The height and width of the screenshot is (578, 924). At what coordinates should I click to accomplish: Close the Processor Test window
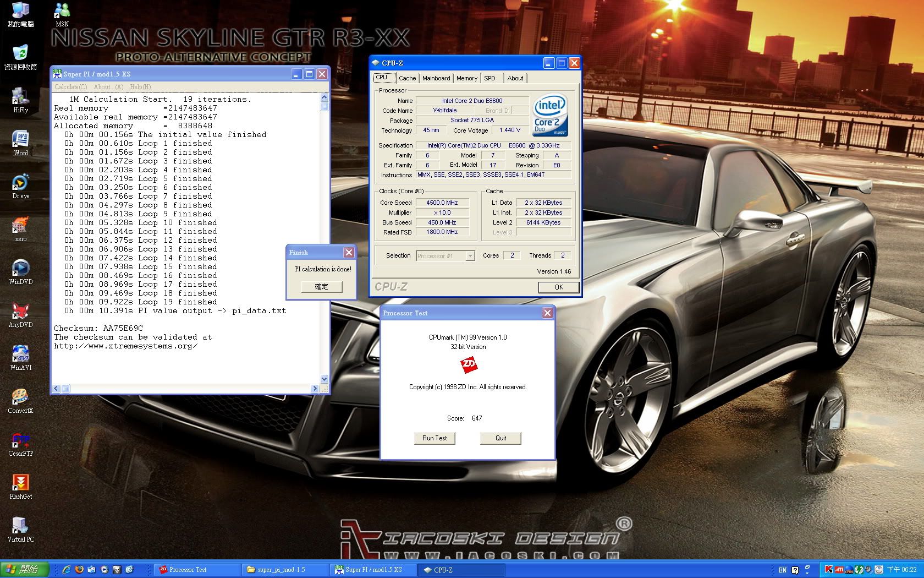[547, 313]
